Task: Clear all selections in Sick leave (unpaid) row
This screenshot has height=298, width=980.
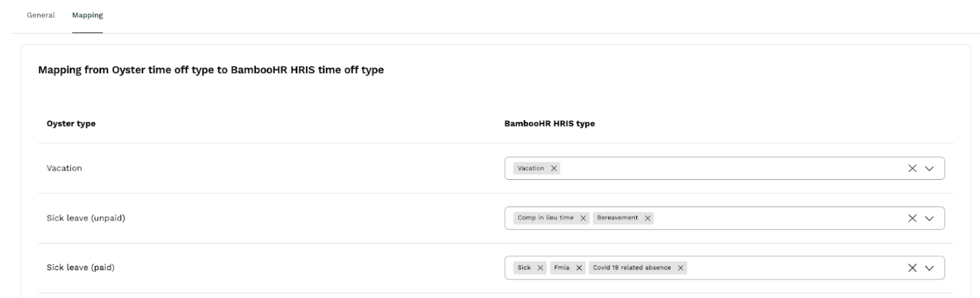Action: click(x=912, y=218)
